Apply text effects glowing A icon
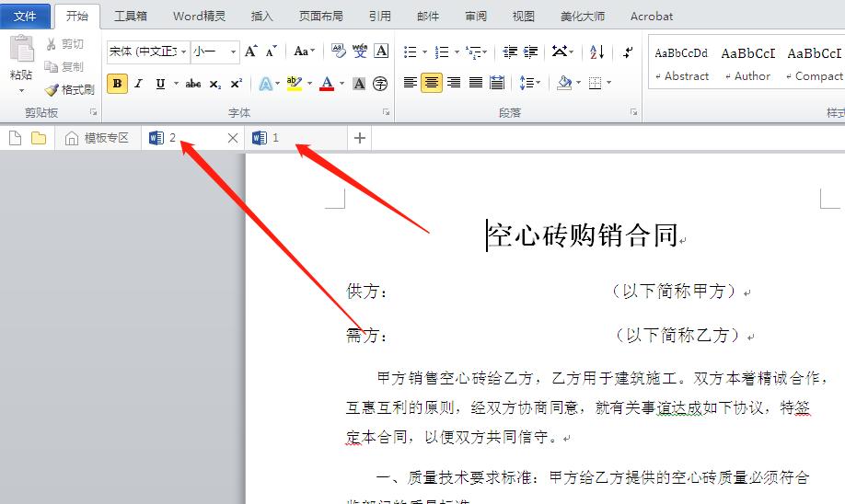 [x=266, y=84]
